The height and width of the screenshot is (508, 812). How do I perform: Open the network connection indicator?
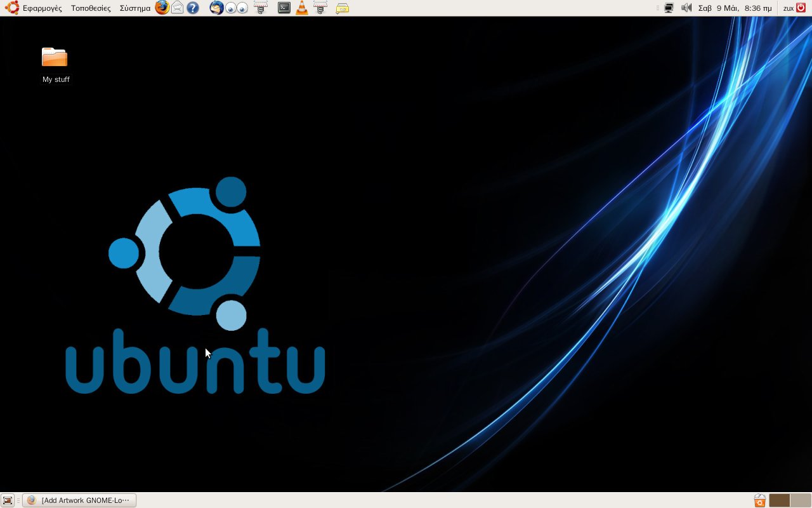(669, 8)
